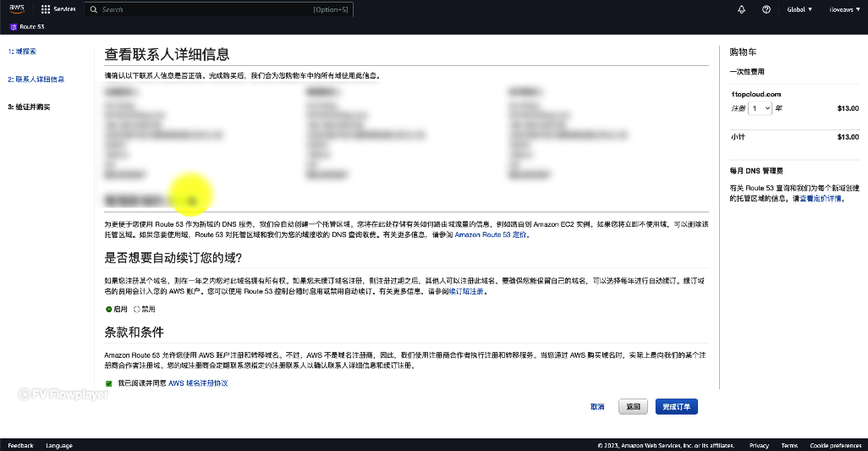
Task: Open the help question-mark icon
Action: pyautogui.click(x=766, y=9)
